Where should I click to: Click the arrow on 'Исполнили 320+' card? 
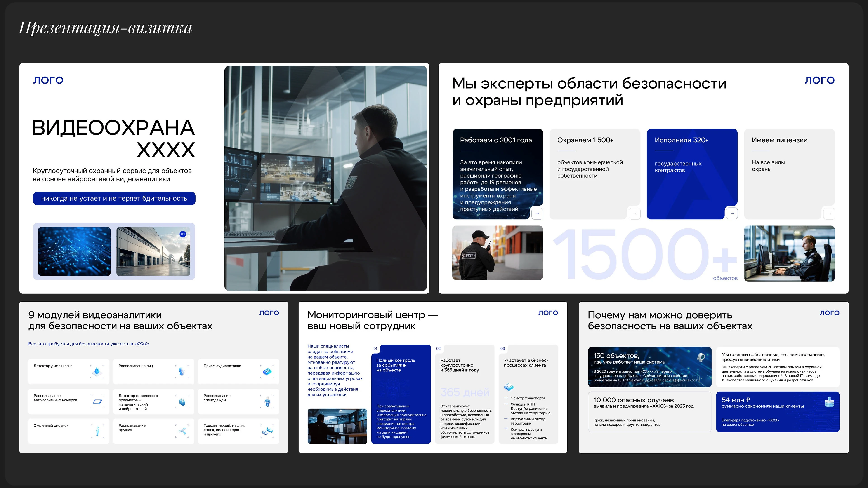(732, 213)
